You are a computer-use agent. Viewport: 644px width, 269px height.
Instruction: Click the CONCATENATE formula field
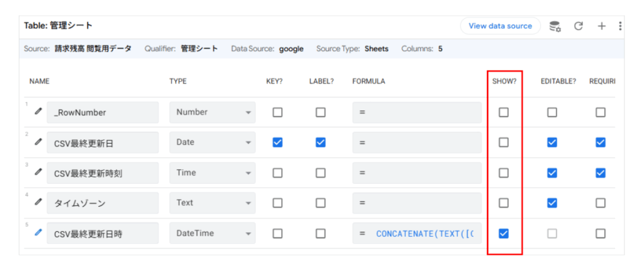(x=425, y=233)
